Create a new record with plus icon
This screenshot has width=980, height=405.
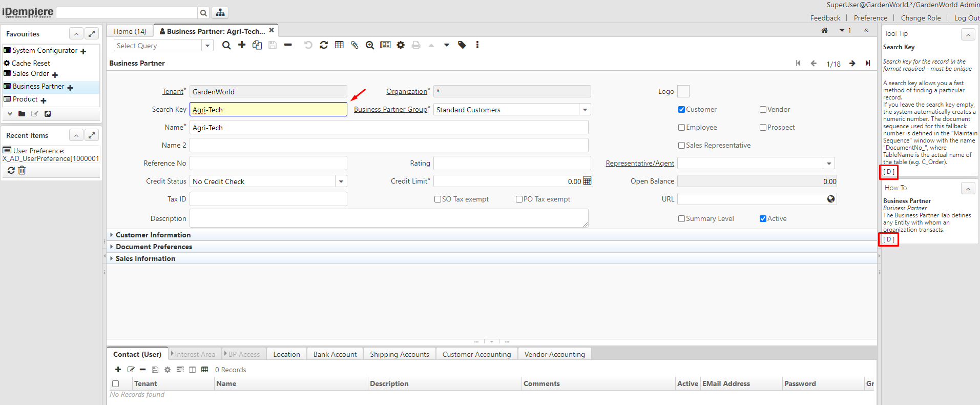[x=242, y=45]
